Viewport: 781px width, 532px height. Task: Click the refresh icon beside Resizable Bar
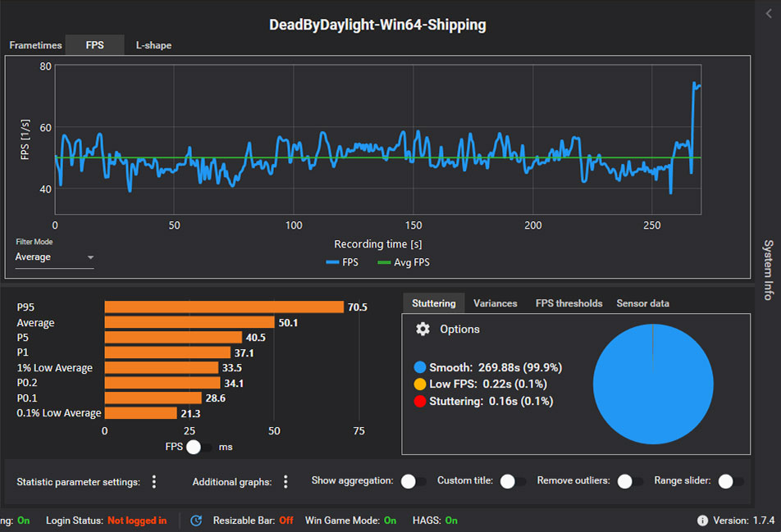click(x=196, y=521)
